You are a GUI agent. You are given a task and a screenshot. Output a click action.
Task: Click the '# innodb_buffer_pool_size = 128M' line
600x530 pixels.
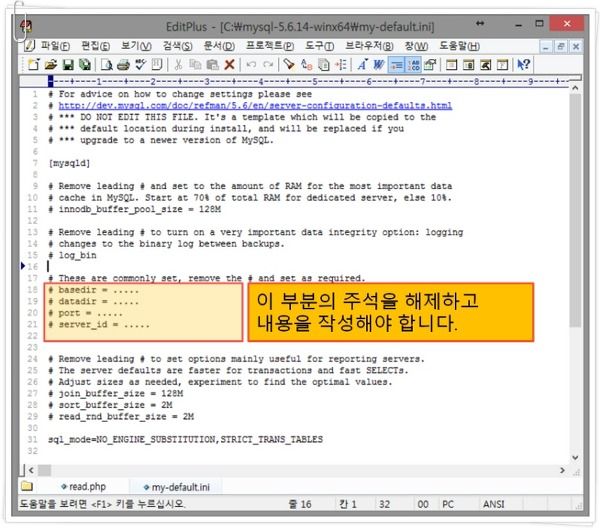pyautogui.click(x=135, y=209)
